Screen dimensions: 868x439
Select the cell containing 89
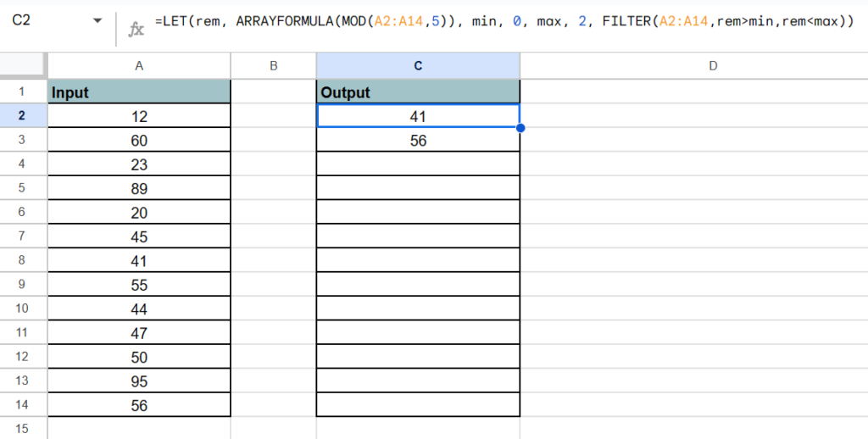(139, 188)
